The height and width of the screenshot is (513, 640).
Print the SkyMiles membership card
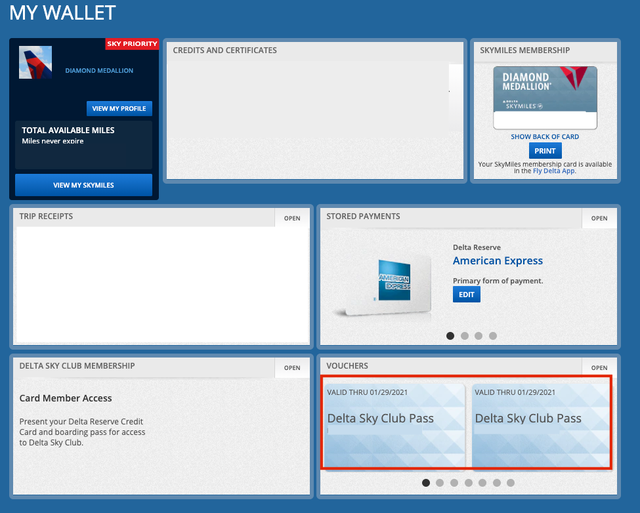(x=545, y=151)
